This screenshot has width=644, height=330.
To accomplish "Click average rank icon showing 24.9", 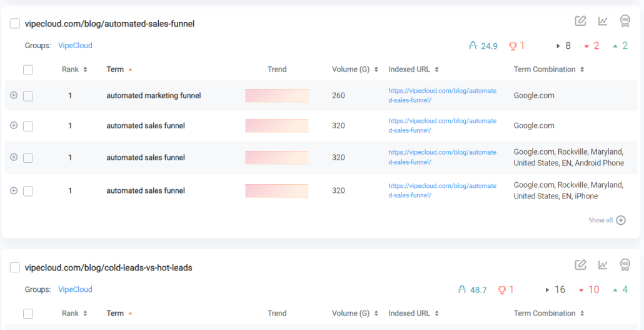I will pyautogui.click(x=473, y=46).
